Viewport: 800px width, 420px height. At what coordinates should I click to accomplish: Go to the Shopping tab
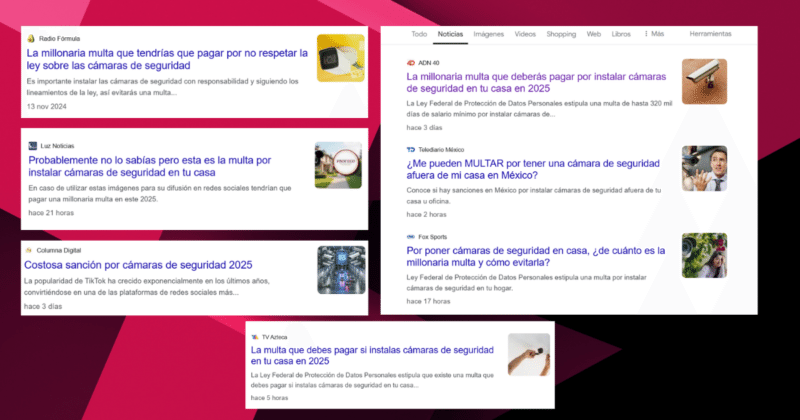click(x=561, y=34)
